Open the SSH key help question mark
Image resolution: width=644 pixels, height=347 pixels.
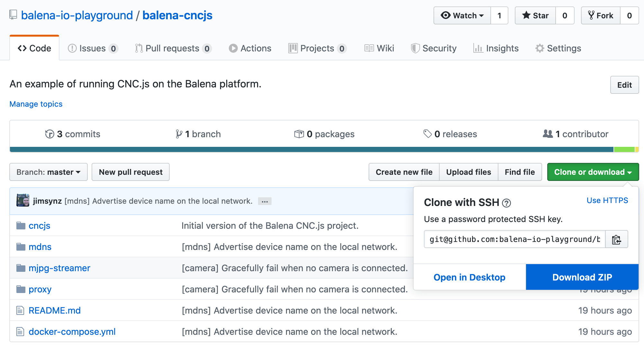pyautogui.click(x=506, y=203)
